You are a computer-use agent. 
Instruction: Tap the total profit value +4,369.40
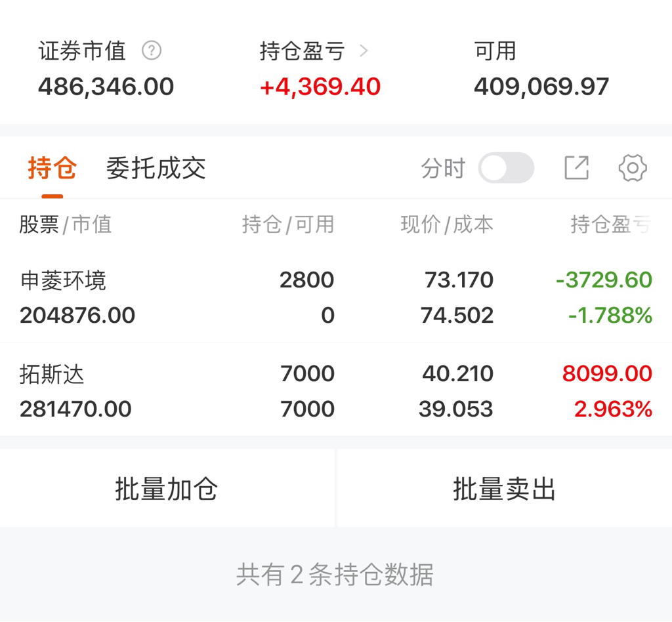[x=320, y=87]
